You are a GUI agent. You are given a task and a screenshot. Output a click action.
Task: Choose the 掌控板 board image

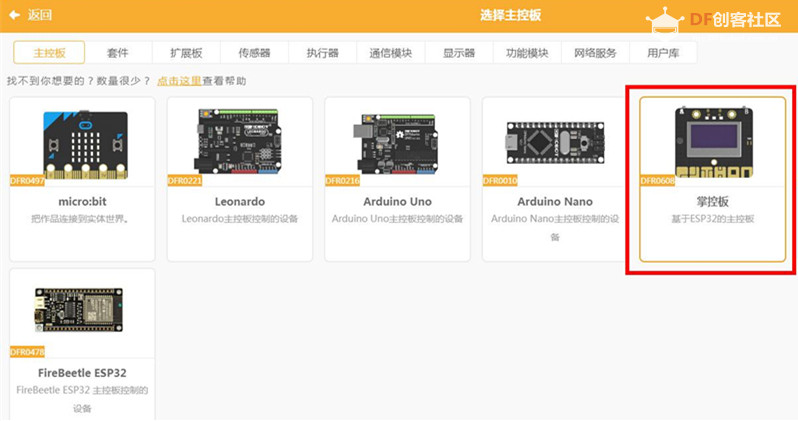click(713, 142)
